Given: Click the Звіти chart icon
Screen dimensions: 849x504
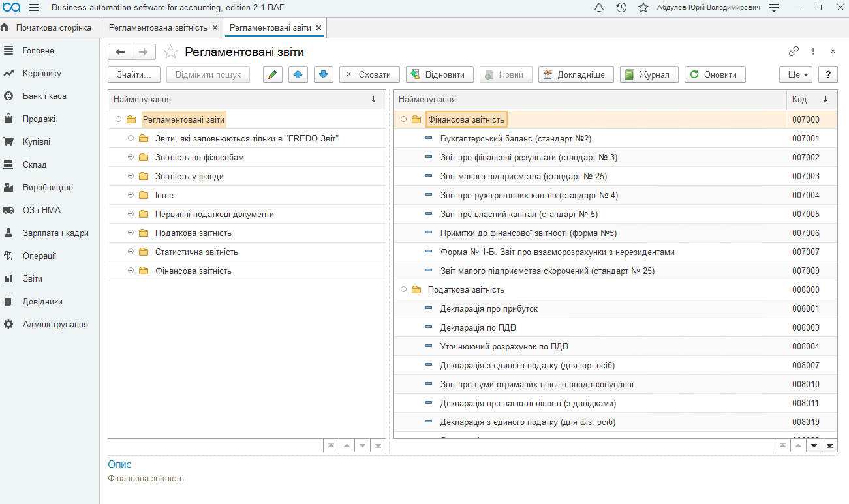Looking at the screenshot, I should pyautogui.click(x=8, y=278).
